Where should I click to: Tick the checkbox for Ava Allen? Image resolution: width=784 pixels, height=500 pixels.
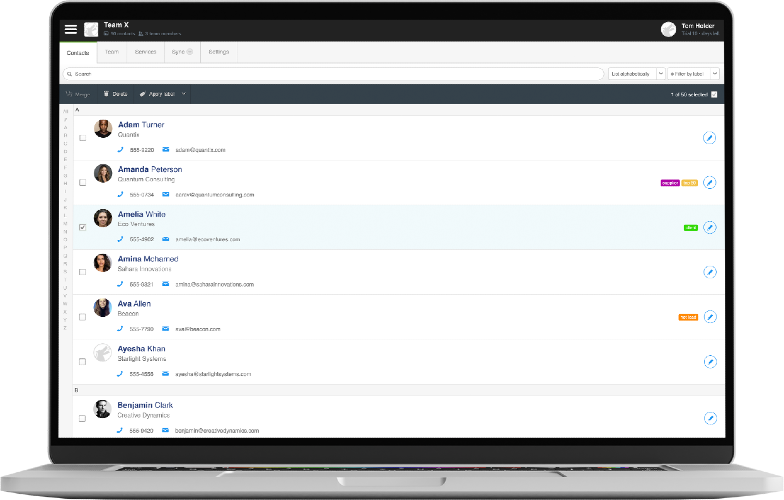[82, 317]
